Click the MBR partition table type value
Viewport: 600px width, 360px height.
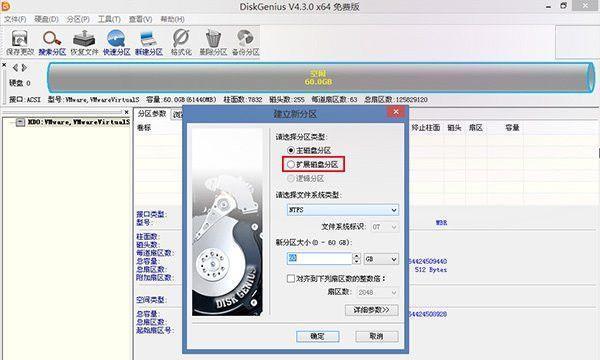pyautogui.click(x=441, y=223)
